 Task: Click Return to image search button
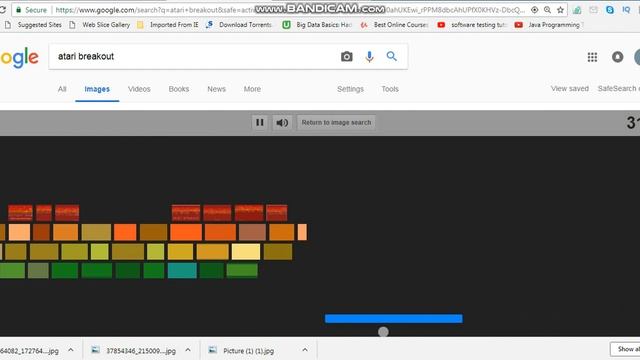coord(336,122)
